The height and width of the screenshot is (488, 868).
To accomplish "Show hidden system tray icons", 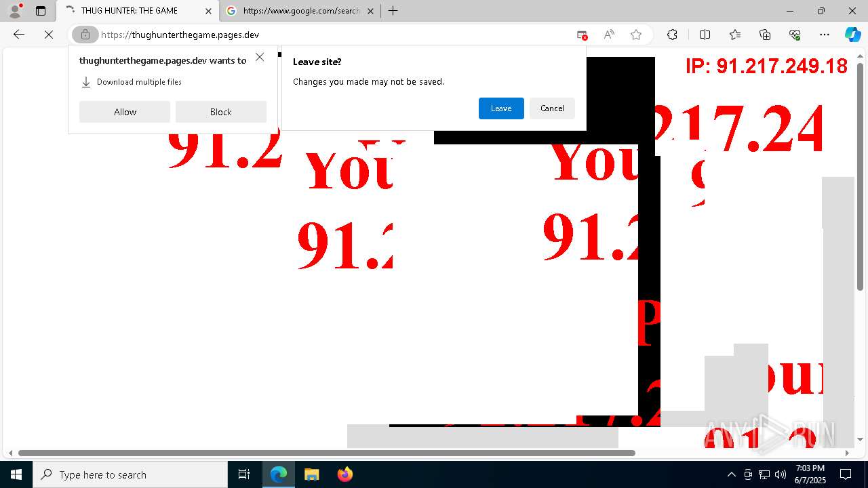I will (731, 474).
